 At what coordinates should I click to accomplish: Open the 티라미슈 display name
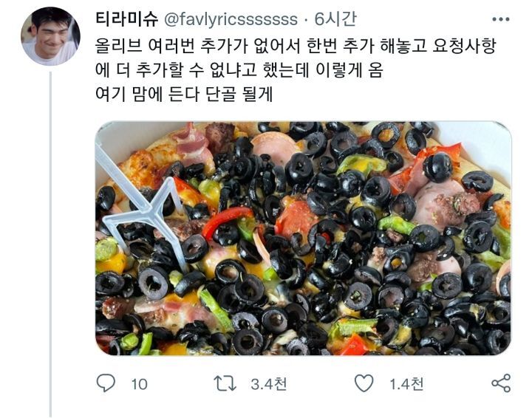point(127,19)
